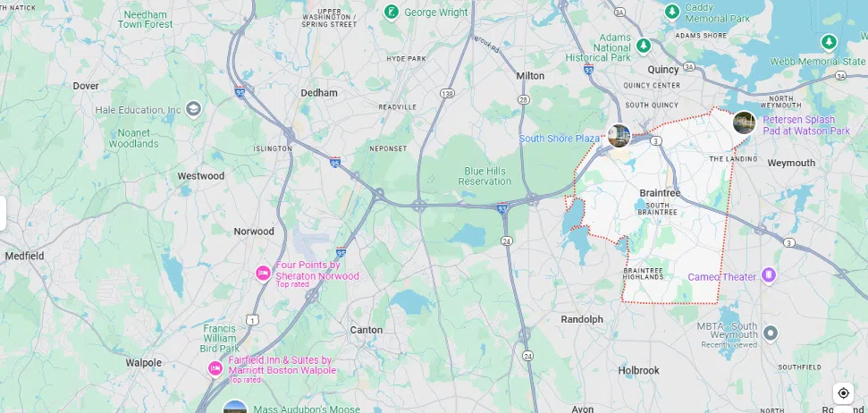Open the Adams National Historical Park tree icon

tap(644, 45)
